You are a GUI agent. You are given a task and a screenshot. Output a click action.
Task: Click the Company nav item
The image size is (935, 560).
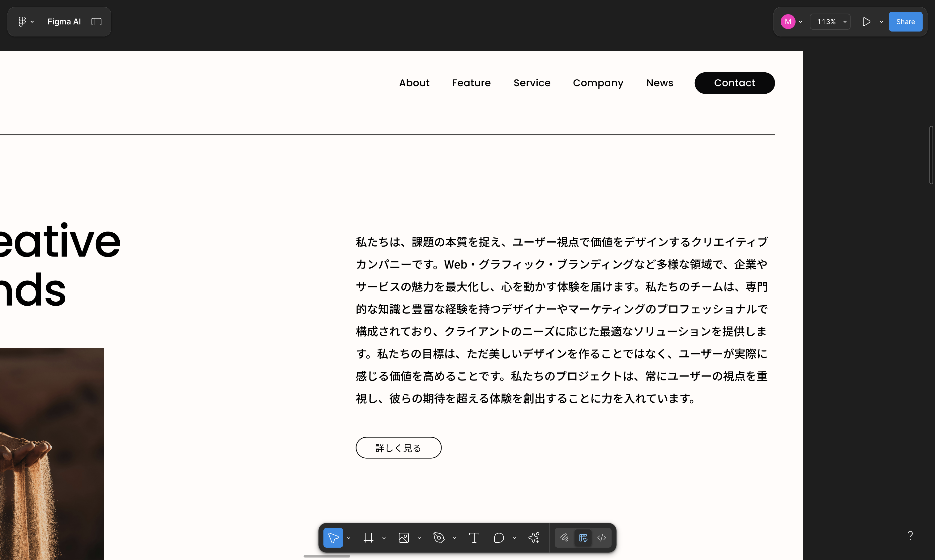click(x=598, y=83)
